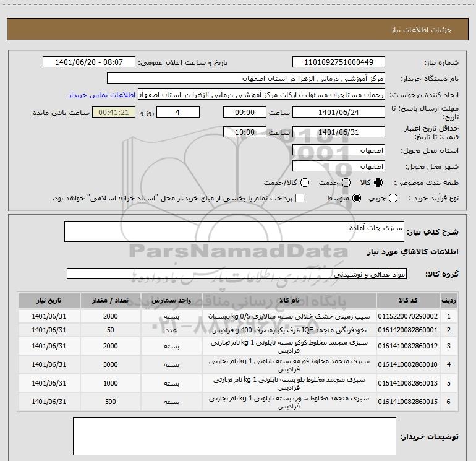This screenshot has width=476, height=461.
Task: Click the سبزی منجمد مخلوط قورمه item name
Action: click(289, 365)
